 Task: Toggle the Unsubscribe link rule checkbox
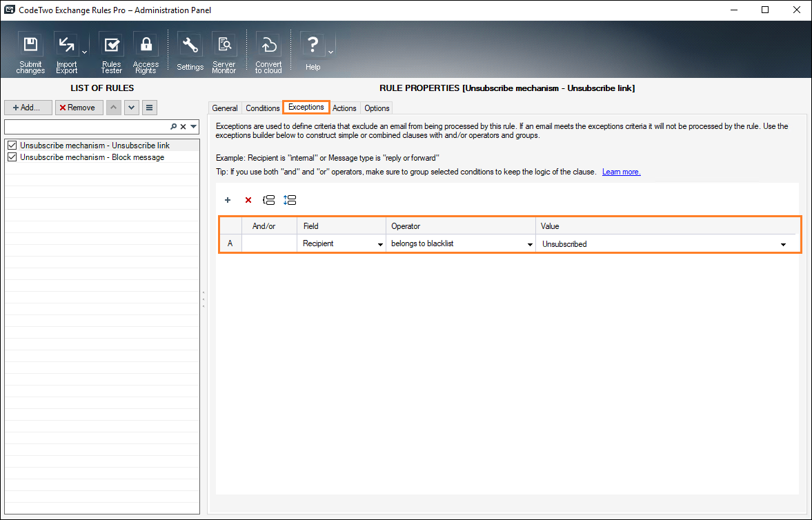12,146
